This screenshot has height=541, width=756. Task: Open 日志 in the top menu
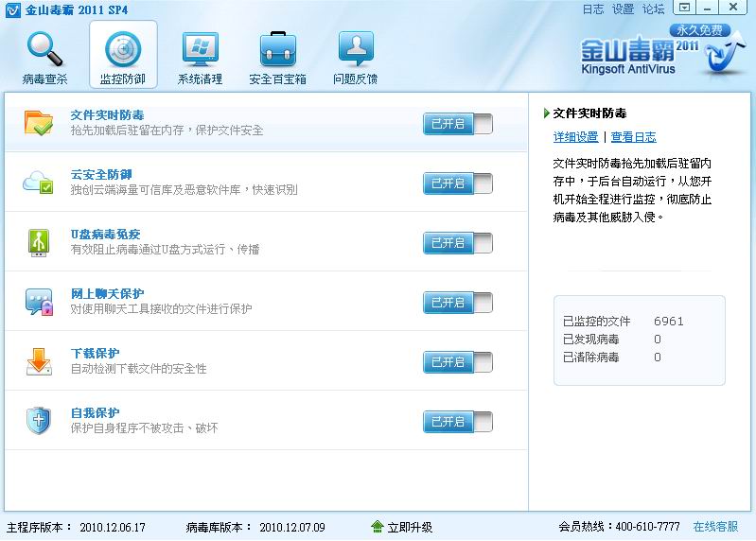tap(592, 9)
